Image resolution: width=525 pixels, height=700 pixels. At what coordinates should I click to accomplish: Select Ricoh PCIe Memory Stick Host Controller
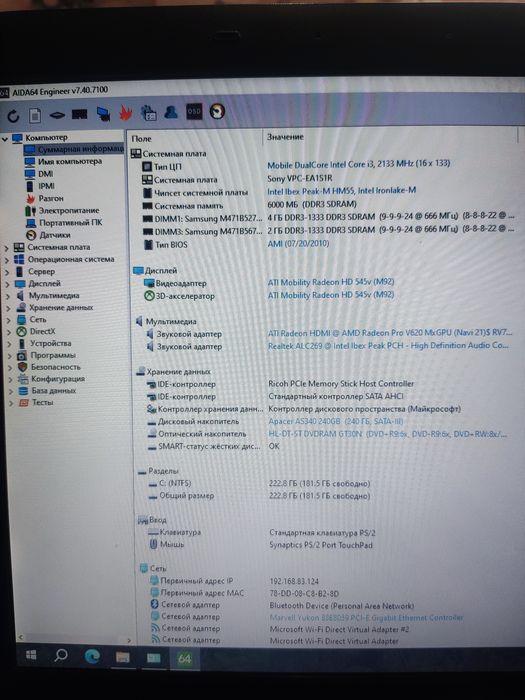click(x=341, y=383)
